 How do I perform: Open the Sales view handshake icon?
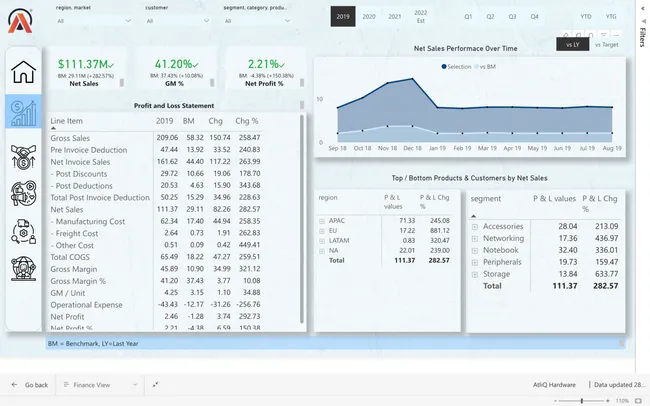[x=23, y=155]
